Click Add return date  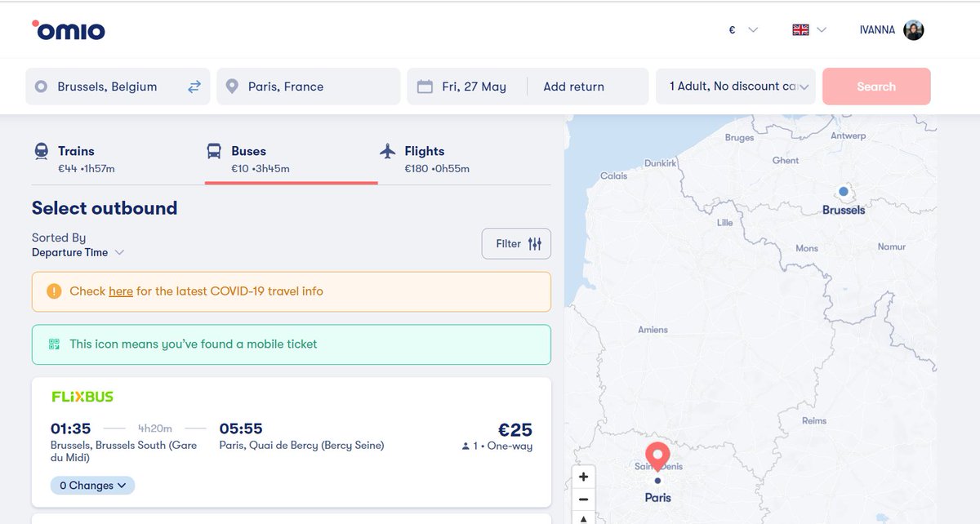click(574, 87)
